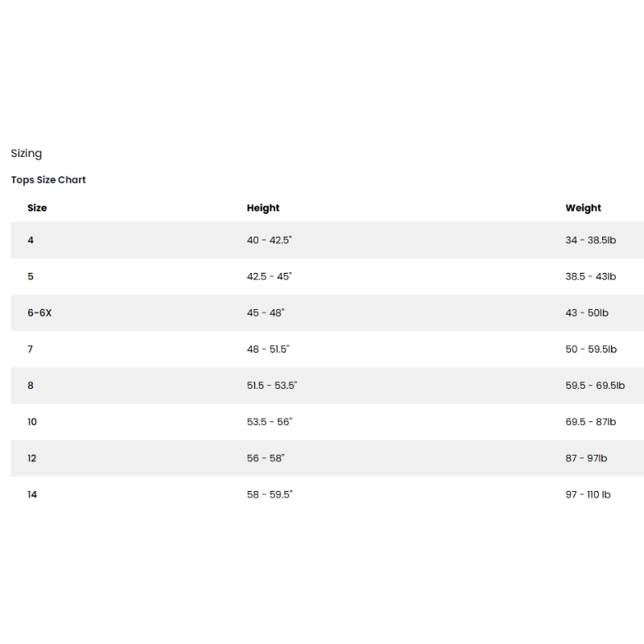The width and height of the screenshot is (644, 644).
Task: Click weight value 97 - 110 lb
Action: pyautogui.click(x=588, y=494)
